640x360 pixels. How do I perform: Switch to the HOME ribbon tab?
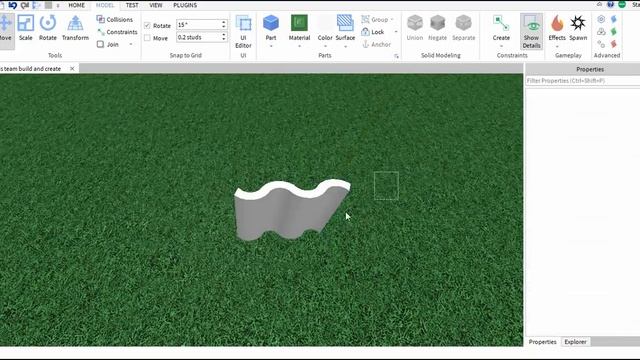(x=76, y=5)
